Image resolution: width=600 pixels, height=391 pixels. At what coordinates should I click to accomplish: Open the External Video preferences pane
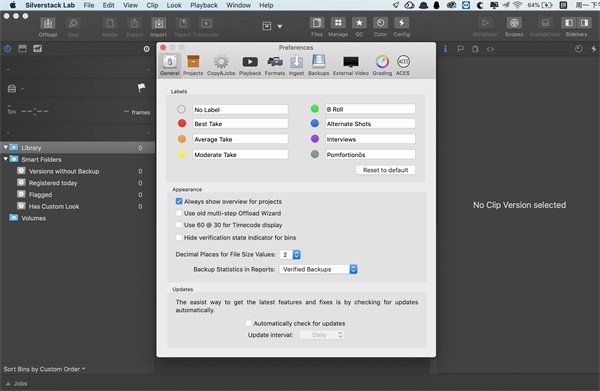[351, 65]
